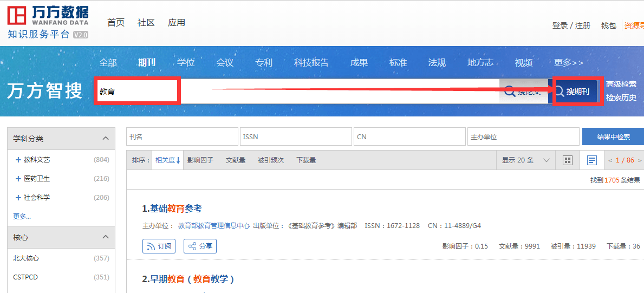Viewport: 644px width, 293px height.
Task: Open 登录 / 注册 link
Action: 571,25
